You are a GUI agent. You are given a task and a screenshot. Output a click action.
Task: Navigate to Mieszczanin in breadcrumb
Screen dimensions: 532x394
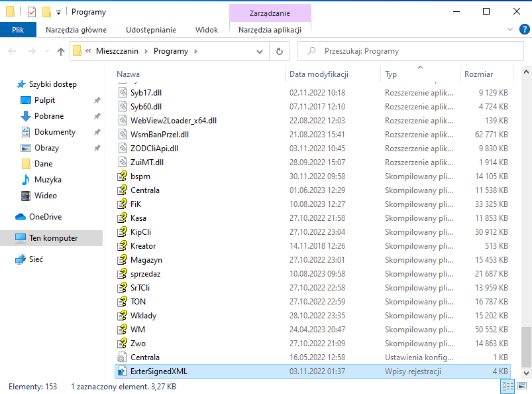pyautogui.click(x=121, y=51)
